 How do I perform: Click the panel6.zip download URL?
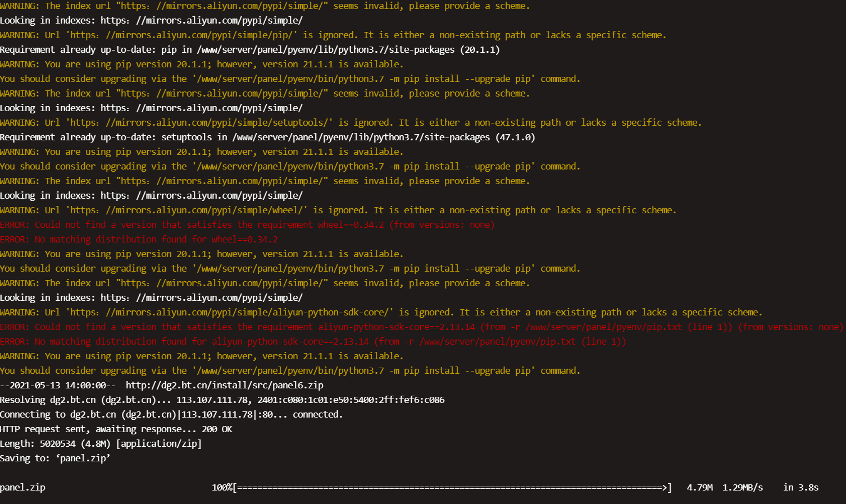click(x=225, y=385)
